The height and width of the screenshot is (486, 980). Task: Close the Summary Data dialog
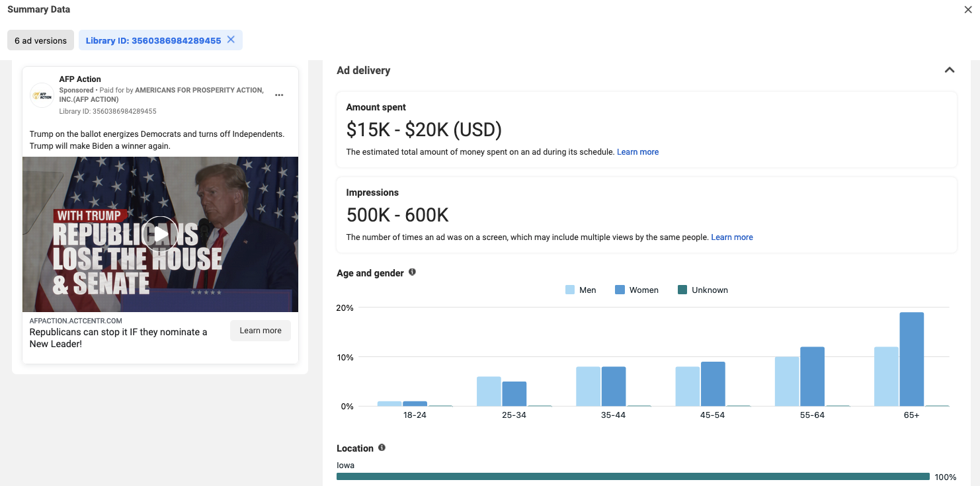(968, 9)
